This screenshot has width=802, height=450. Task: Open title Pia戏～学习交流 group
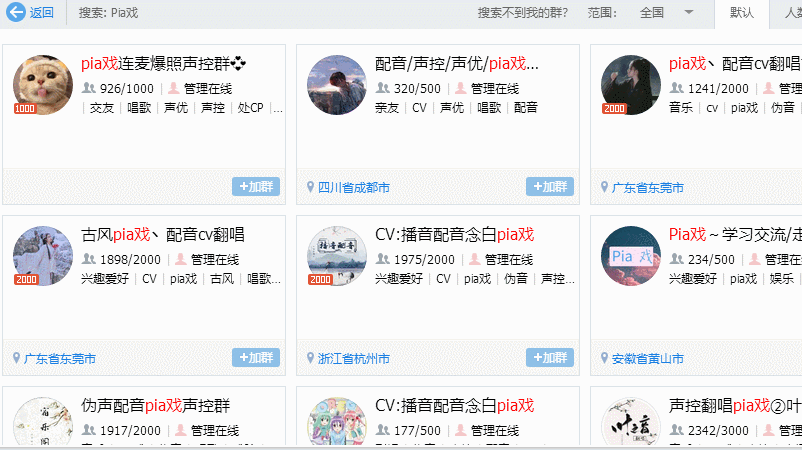click(736, 234)
